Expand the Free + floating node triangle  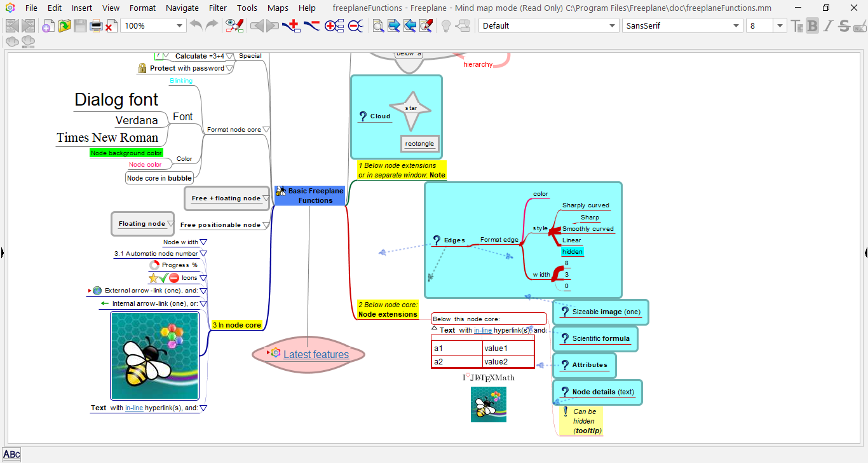(x=265, y=198)
